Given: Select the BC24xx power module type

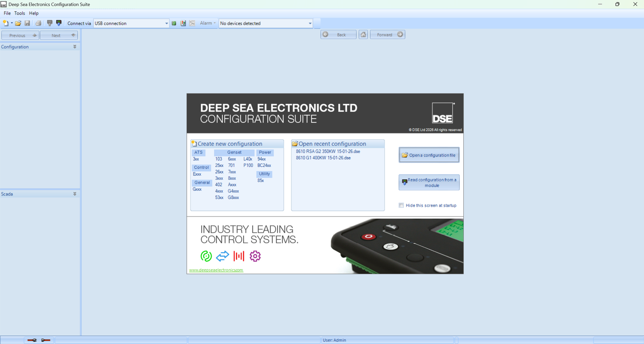Looking at the screenshot, I should pos(264,165).
